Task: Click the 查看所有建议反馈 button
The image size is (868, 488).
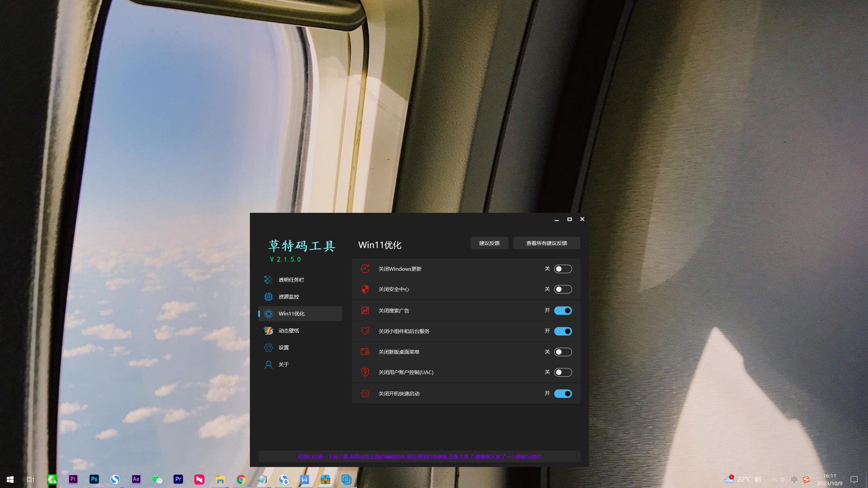Action: click(547, 243)
